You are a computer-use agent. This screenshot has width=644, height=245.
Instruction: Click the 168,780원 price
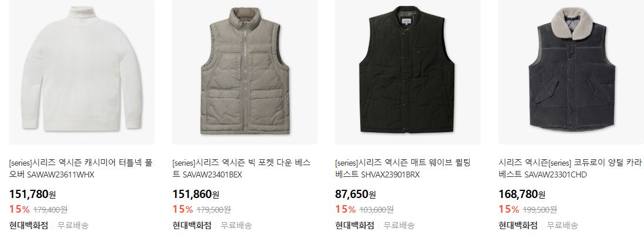522,194
